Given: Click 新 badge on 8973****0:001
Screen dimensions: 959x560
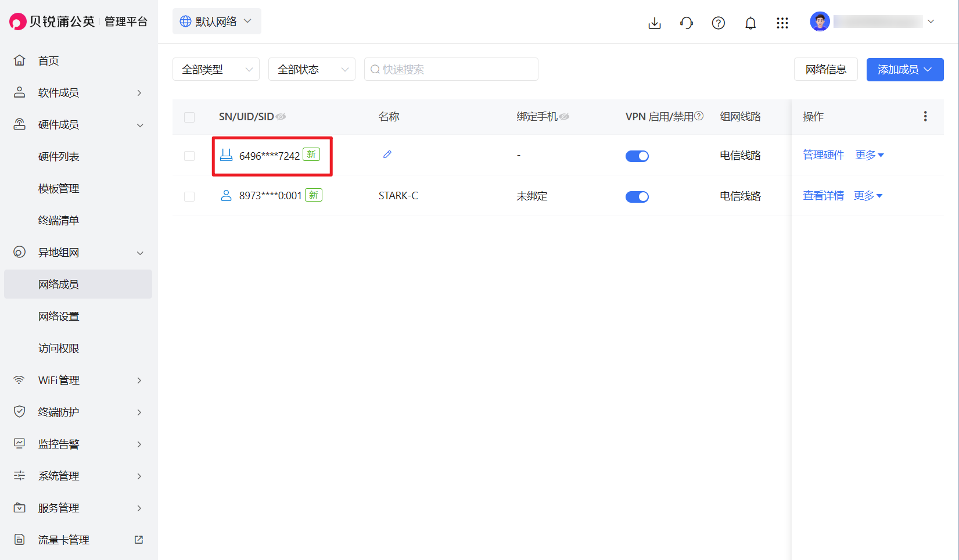Looking at the screenshot, I should 314,195.
